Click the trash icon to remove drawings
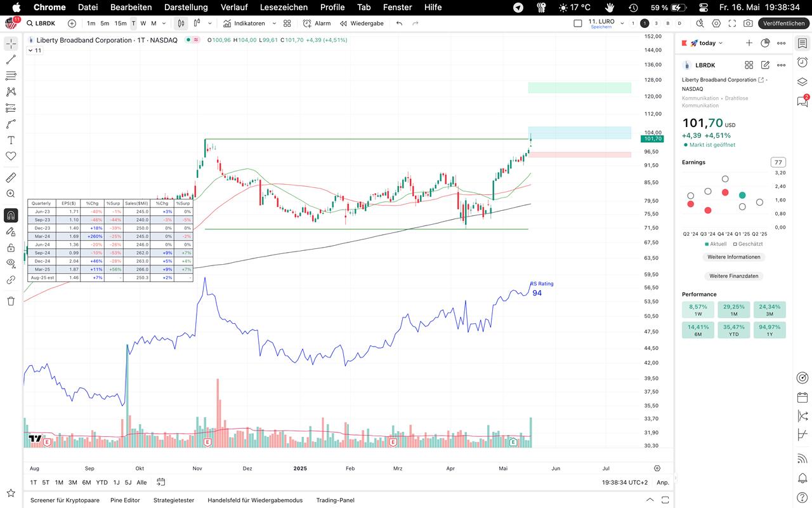 11,301
